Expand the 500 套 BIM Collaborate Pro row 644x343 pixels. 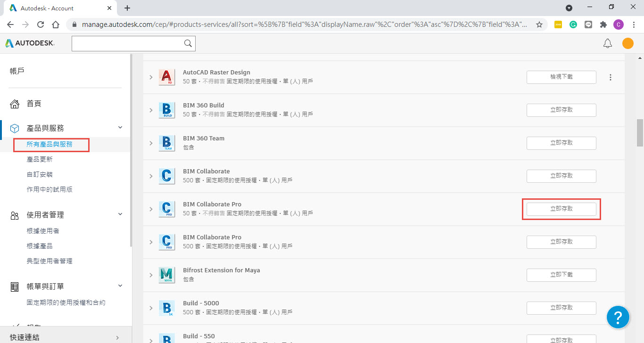pos(151,242)
